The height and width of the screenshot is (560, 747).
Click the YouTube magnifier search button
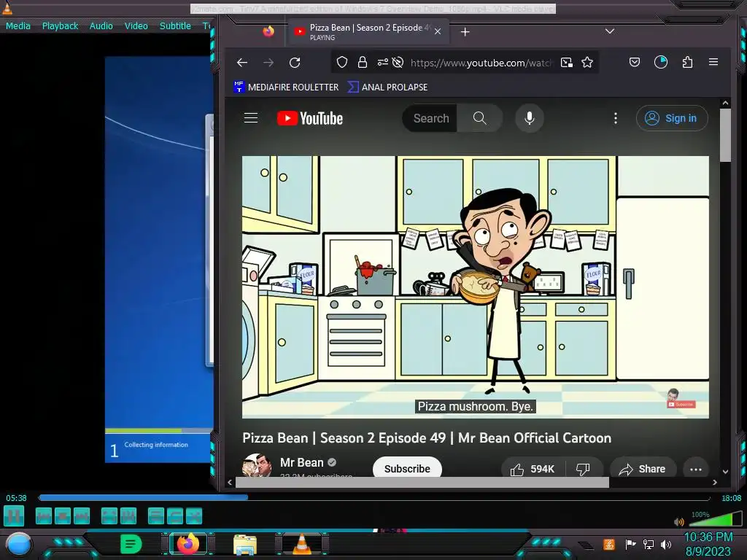pos(480,118)
